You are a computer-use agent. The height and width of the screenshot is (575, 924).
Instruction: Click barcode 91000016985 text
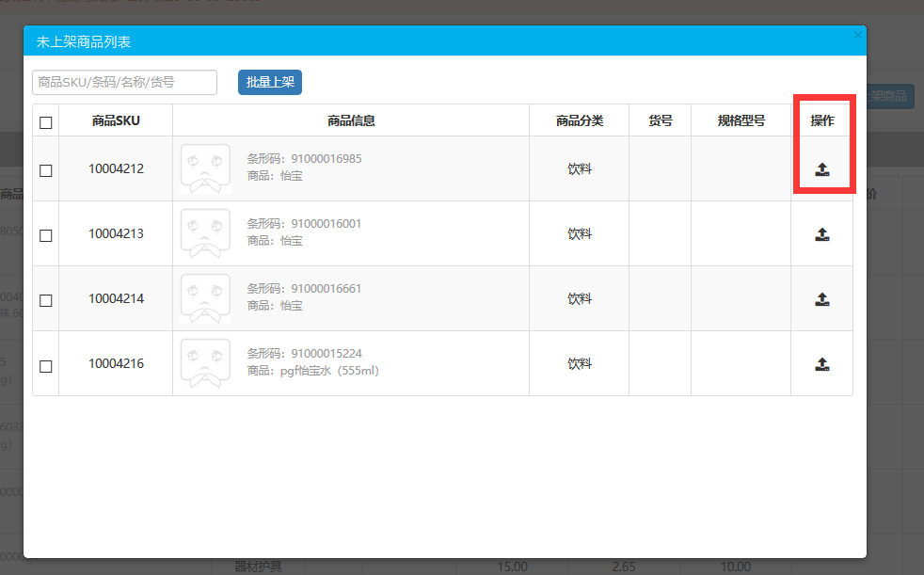pos(327,158)
